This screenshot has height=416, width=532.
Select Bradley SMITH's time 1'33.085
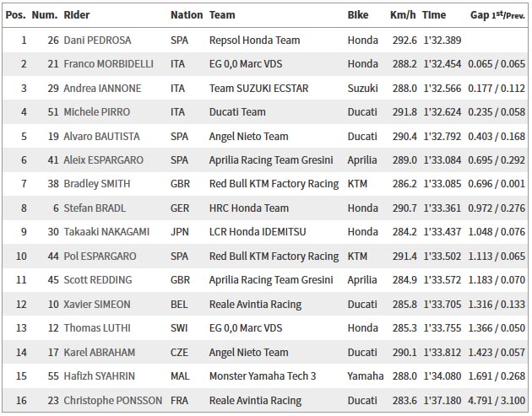click(442, 184)
